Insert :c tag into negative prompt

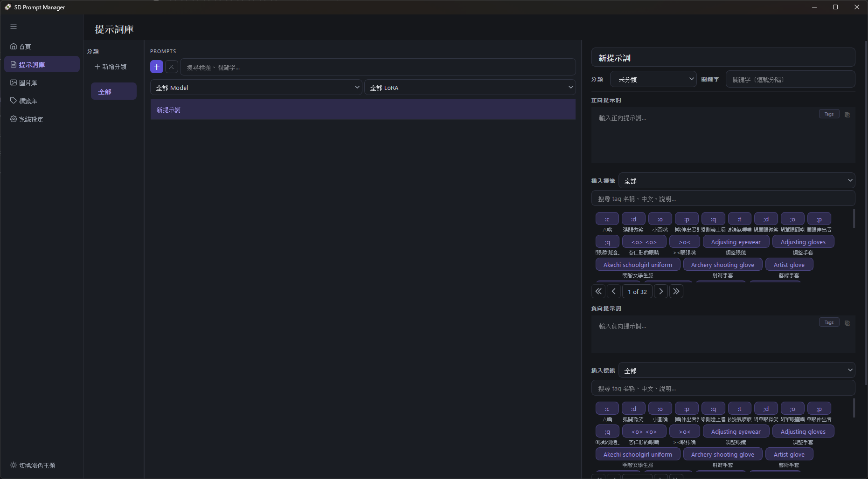607,409
